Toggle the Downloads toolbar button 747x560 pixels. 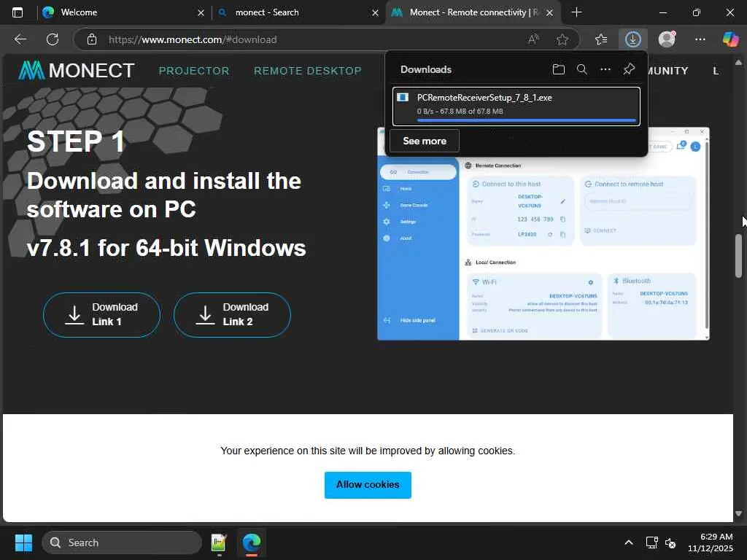pos(632,39)
